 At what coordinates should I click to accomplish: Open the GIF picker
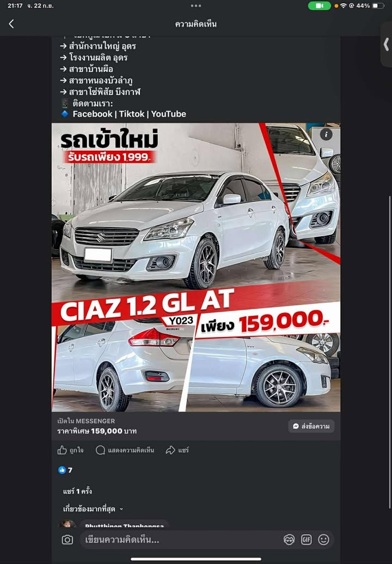pos(307,540)
